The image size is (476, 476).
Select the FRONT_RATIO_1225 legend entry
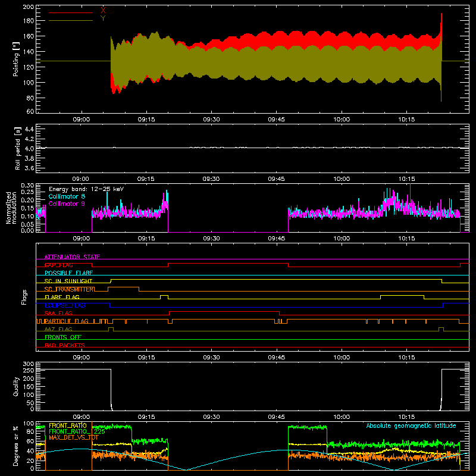tap(77, 431)
